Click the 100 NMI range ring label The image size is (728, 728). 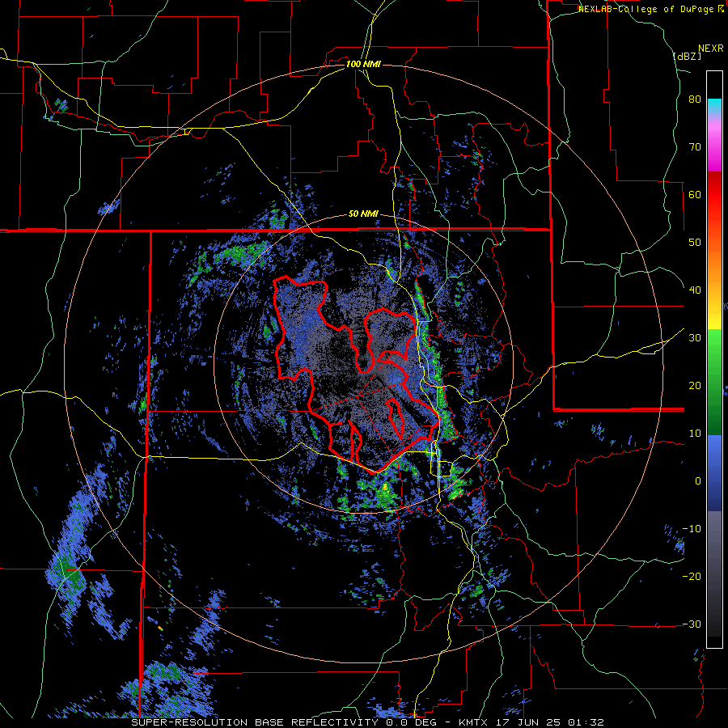tap(363, 64)
